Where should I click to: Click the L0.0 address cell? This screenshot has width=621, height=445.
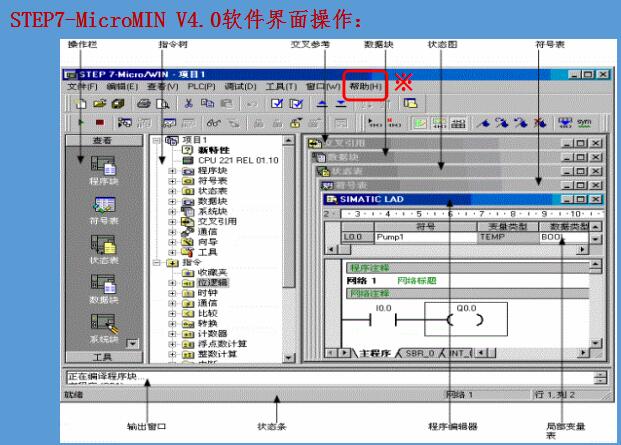(358, 237)
